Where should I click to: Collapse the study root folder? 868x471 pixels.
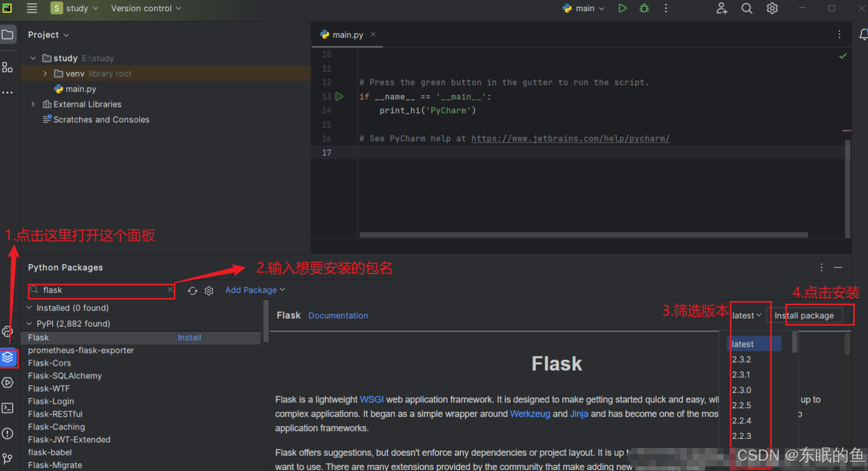click(33, 58)
